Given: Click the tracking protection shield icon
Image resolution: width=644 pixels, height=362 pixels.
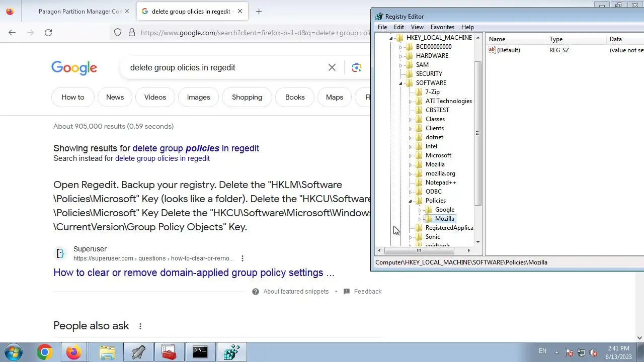Looking at the screenshot, I should coord(118,33).
